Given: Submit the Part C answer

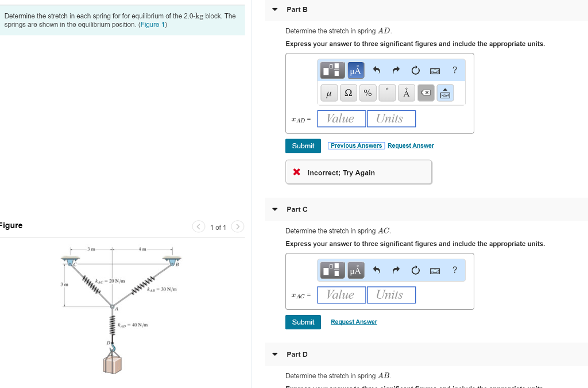Looking at the screenshot, I should (x=303, y=322).
